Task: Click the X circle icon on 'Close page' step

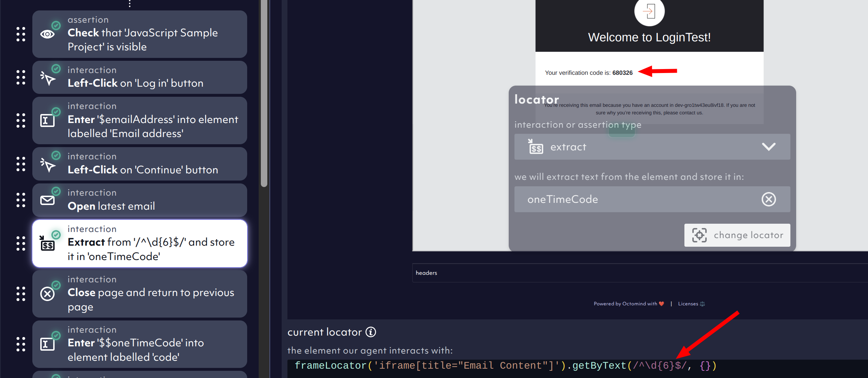Action: coord(47,294)
